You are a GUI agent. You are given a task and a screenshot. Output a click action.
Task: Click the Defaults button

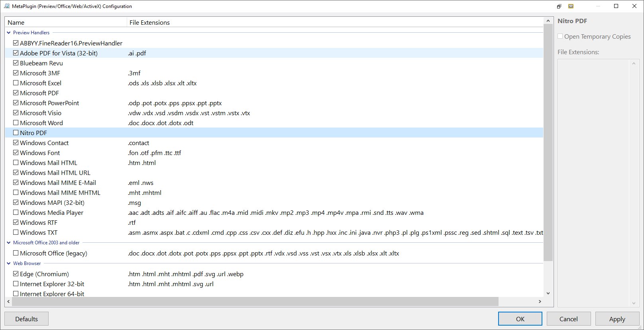coord(26,319)
